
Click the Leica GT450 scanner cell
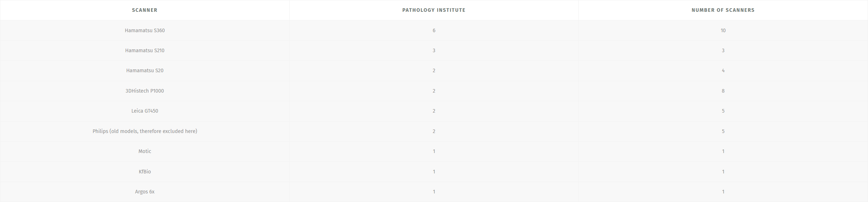(x=145, y=111)
